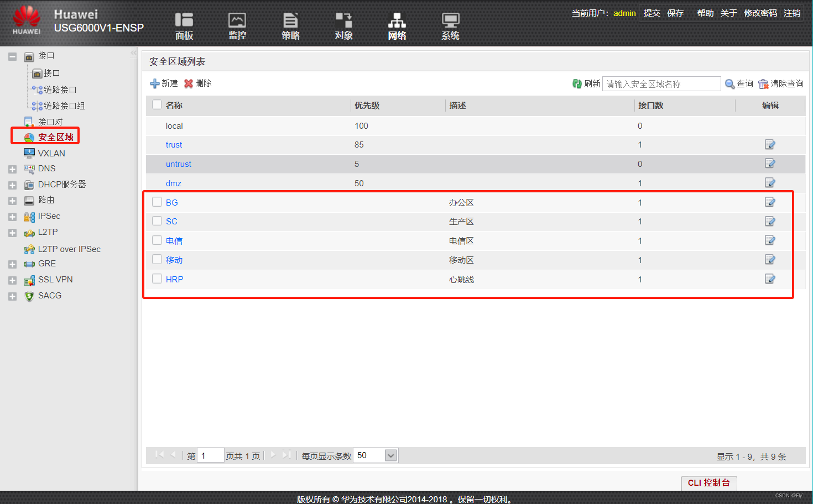Expand the DHCP服务器 tree node

point(12,185)
